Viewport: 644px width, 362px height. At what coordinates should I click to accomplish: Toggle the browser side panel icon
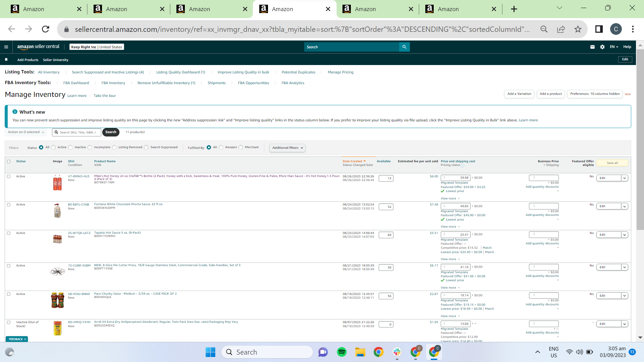[x=599, y=29]
